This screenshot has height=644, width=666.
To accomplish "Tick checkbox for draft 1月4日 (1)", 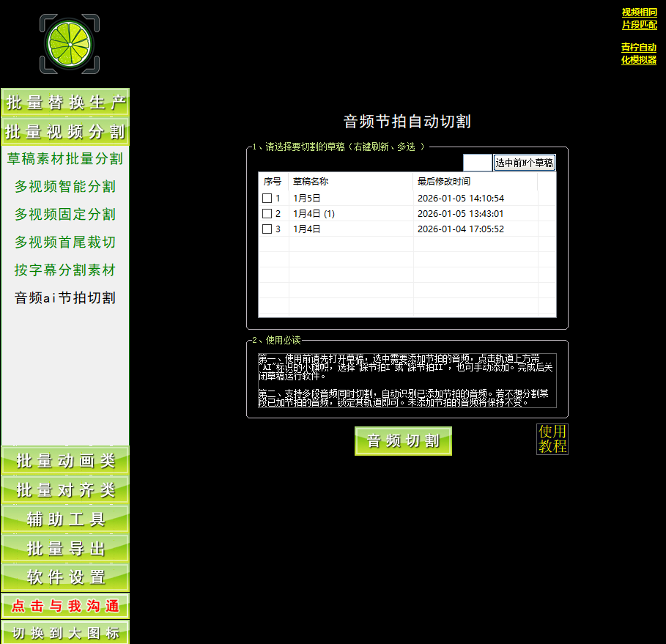I will 267,214.
